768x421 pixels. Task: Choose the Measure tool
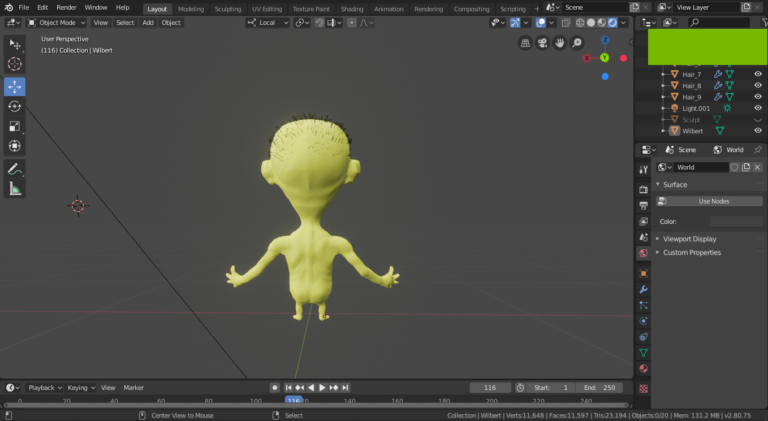pyautogui.click(x=14, y=188)
